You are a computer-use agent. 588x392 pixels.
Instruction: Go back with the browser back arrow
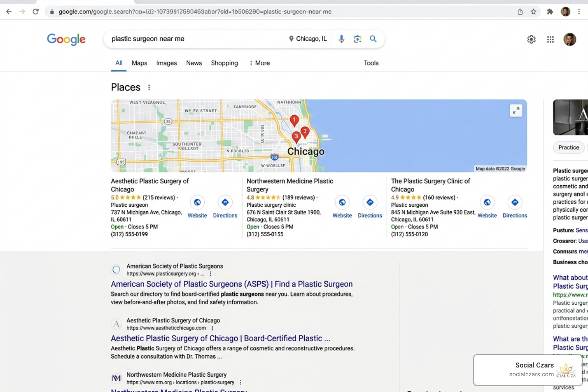(9, 11)
